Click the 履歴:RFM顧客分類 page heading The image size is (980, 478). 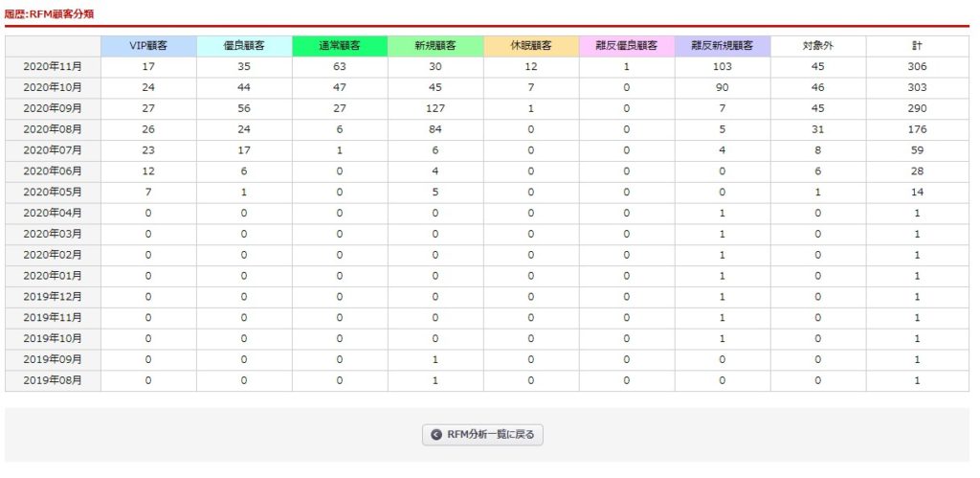click(x=50, y=13)
